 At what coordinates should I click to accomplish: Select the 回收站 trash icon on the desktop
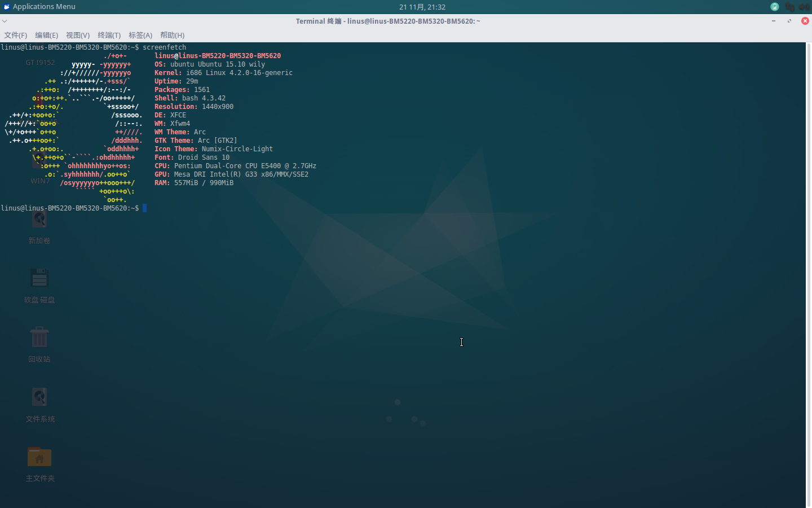coord(39,337)
